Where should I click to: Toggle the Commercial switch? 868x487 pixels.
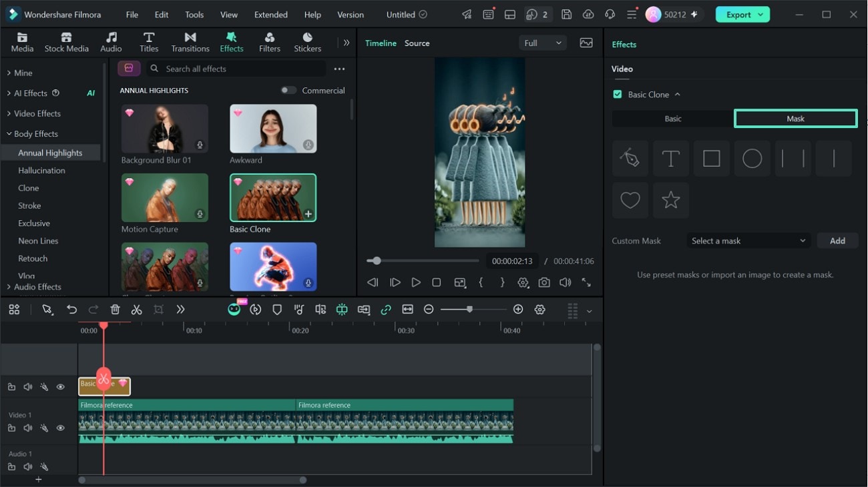point(288,91)
